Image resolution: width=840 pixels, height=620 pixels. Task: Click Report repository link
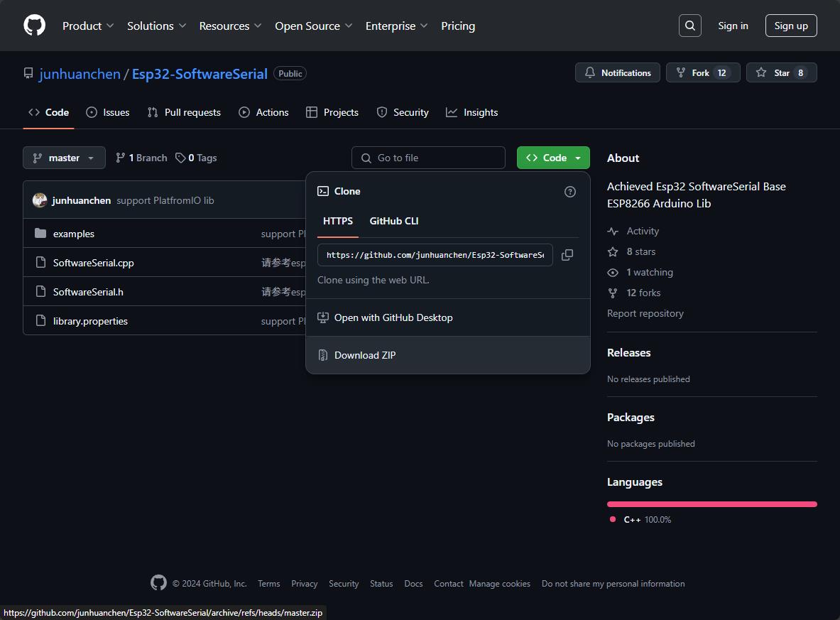645,313
